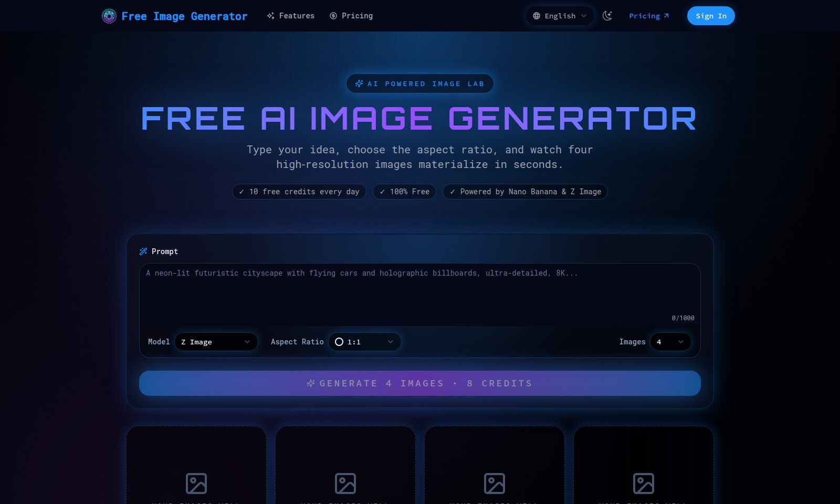The height and width of the screenshot is (504, 840).
Task: Follow the Pricing link with arrow
Action: 649,16
